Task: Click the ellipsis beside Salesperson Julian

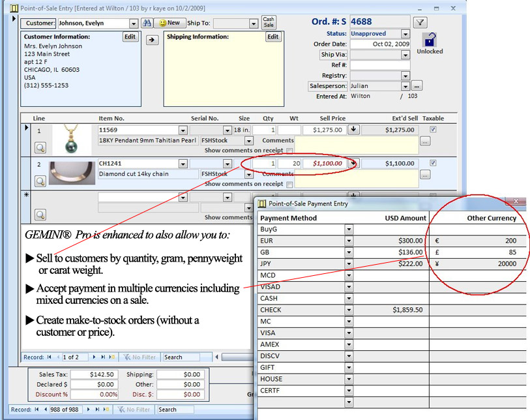Action: point(416,85)
